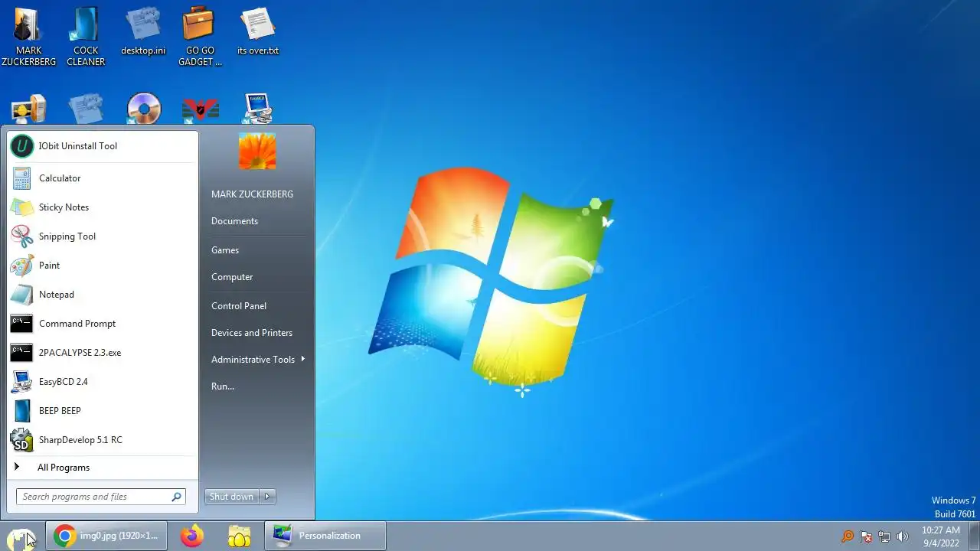Viewport: 980px width, 551px height.
Task: Open Firefox from the taskbar
Action: point(192,536)
